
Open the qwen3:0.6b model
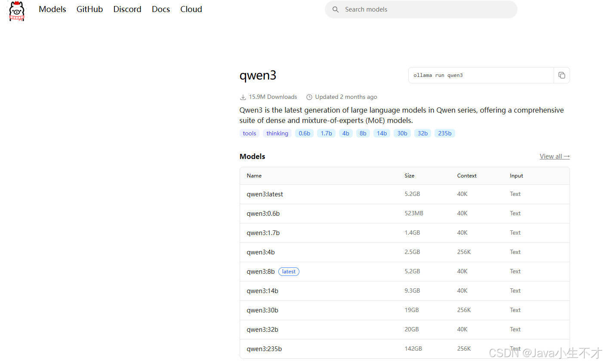coord(263,214)
